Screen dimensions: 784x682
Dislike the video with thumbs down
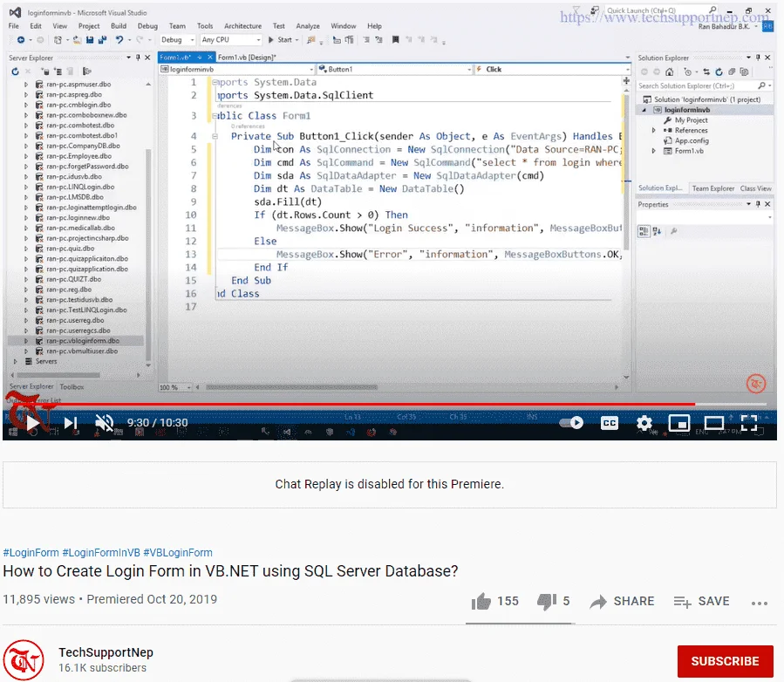click(x=547, y=602)
